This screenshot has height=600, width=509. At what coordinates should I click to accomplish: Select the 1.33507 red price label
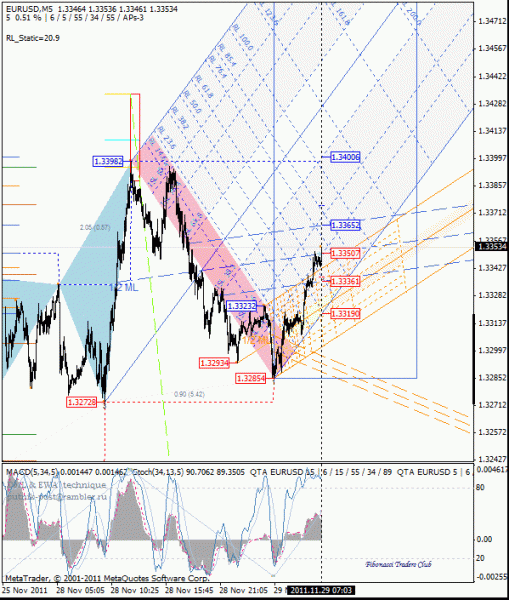click(345, 253)
